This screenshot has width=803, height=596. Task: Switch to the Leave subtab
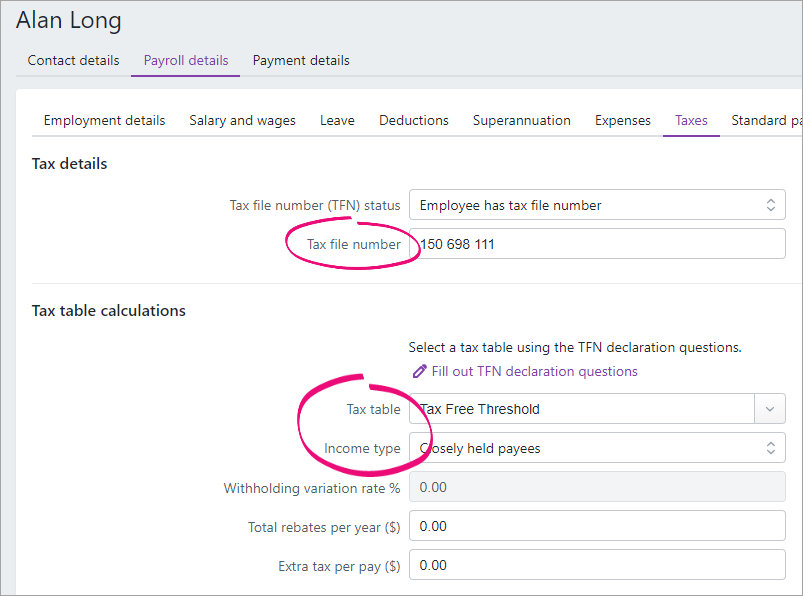coord(337,120)
